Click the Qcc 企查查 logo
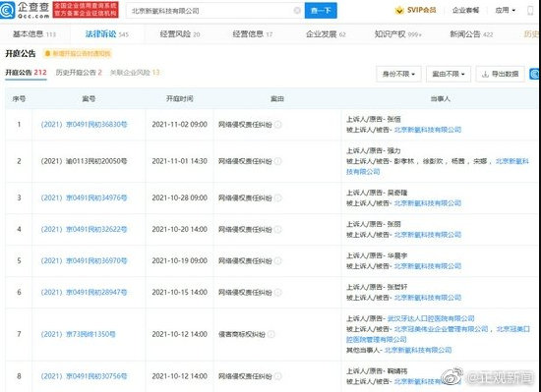 [26, 11]
